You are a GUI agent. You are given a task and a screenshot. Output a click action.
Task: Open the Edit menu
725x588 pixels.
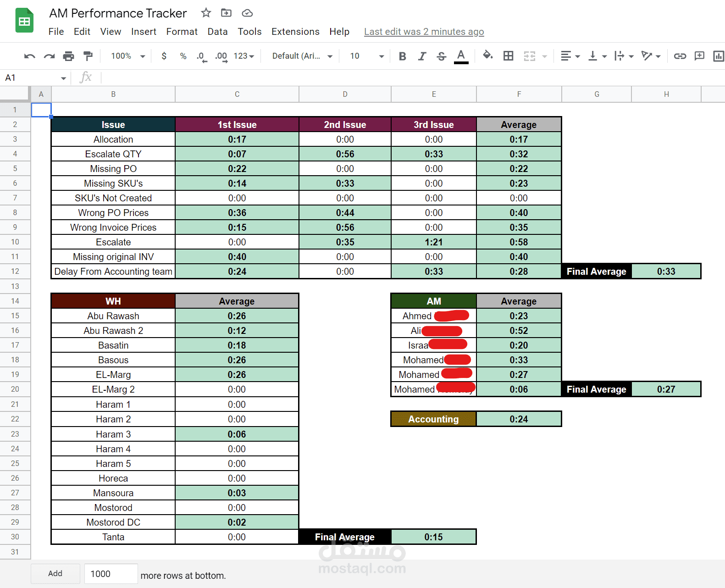82,32
